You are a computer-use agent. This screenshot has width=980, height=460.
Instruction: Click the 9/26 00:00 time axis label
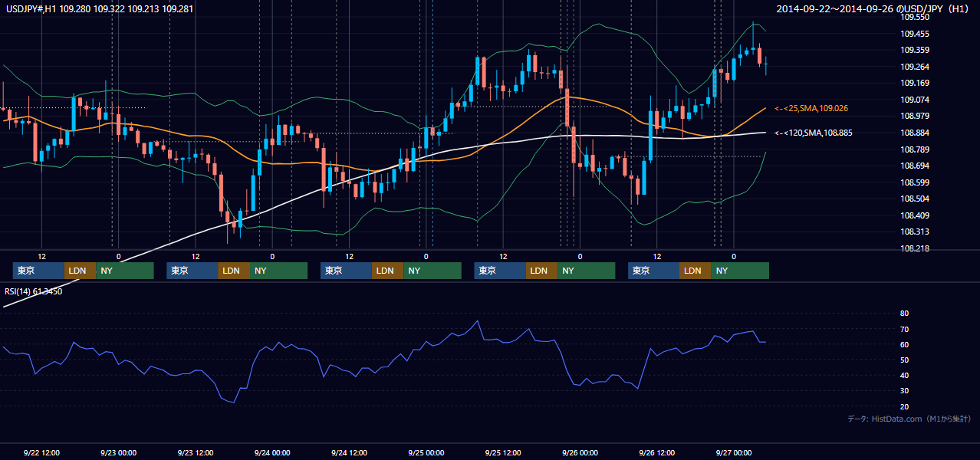(x=580, y=452)
